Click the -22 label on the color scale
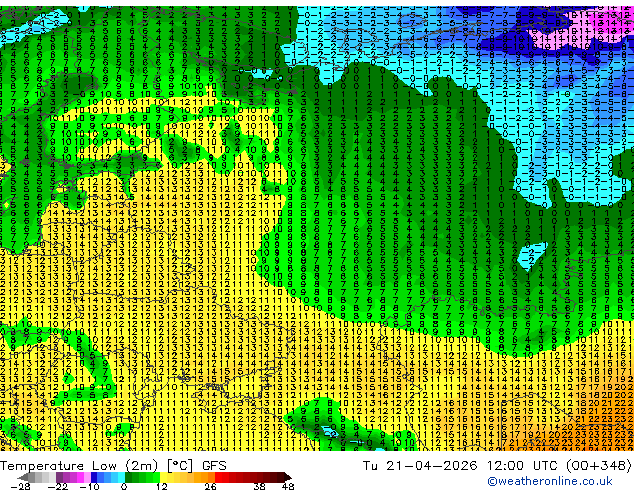The image size is (634, 490). (58, 486)
